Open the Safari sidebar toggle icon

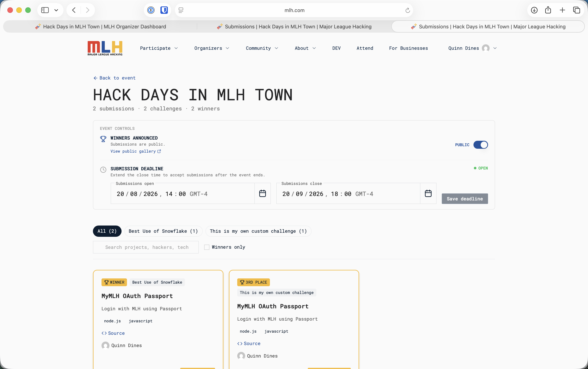45,10
